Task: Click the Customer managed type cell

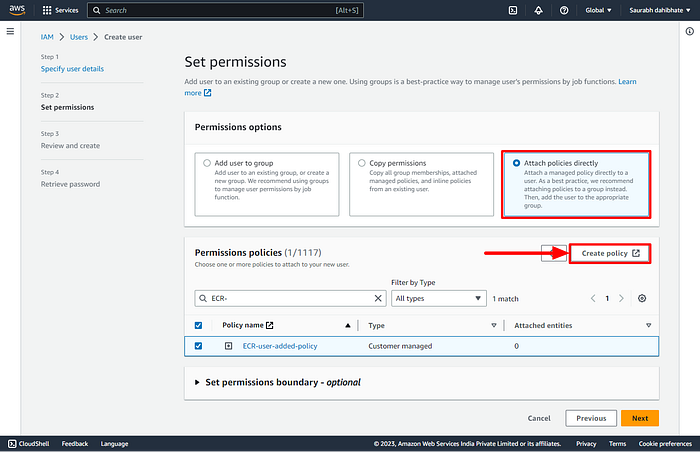Action: point(400,346)
